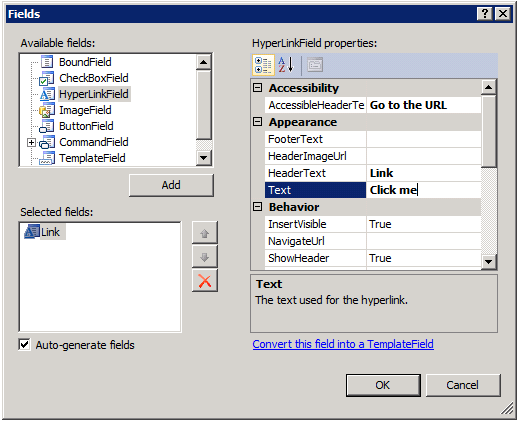Image resolution: width=518 pixels, height=423 pixels.
Task: Collapse the Appearance property category
Action: pyautogui.click(x=257, y=122)
